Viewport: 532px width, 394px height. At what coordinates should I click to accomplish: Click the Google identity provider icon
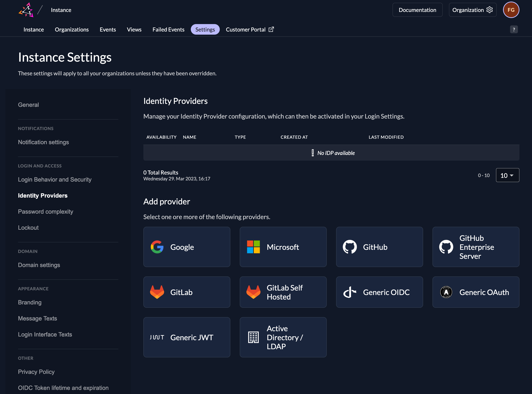[x=157, y=247]
